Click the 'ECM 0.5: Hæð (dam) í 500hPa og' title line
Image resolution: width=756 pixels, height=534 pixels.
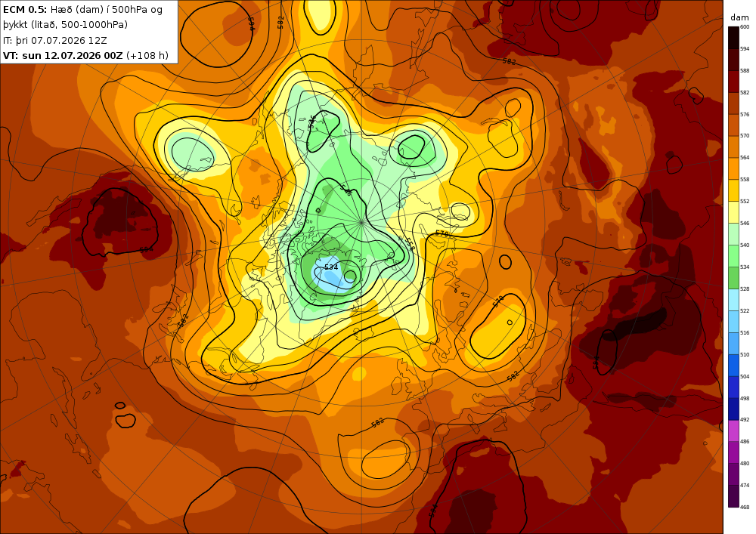pyautogui.click(x=83, y=9)
